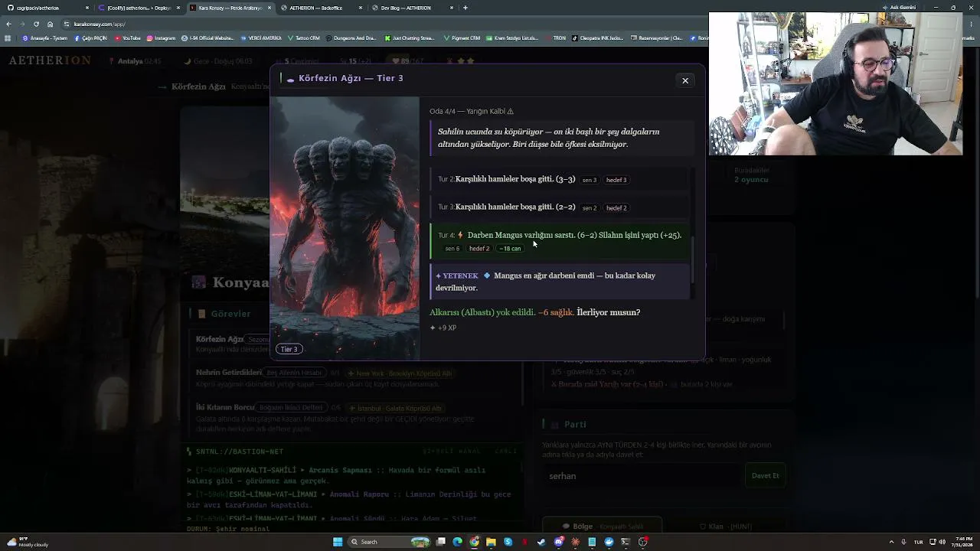Open the Terminal from the taskbar

pos(626,542)
